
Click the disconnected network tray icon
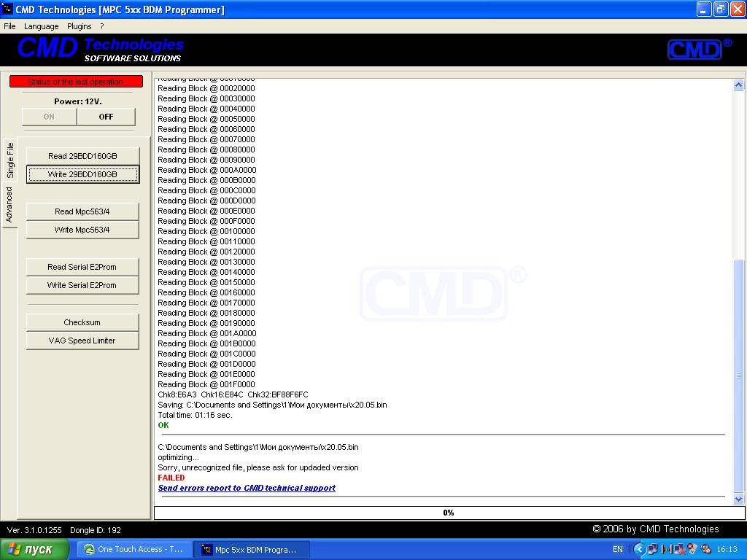click(x=680, y=549)
